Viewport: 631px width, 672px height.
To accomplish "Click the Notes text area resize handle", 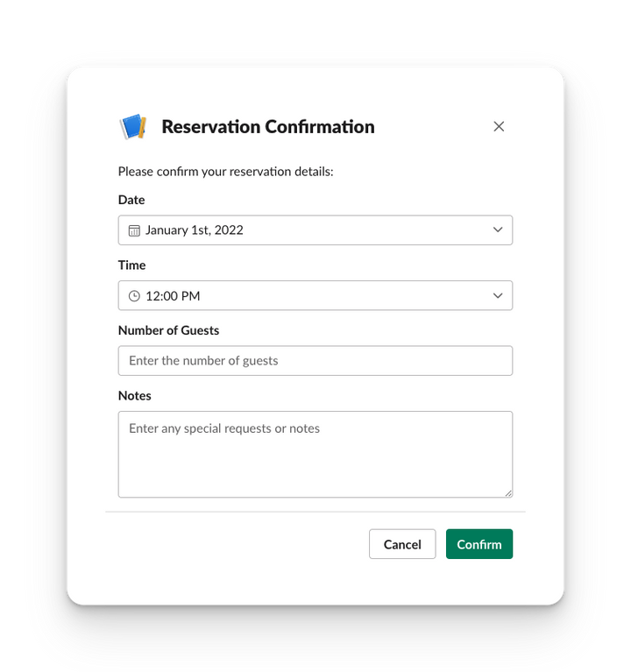I will 507,492.
